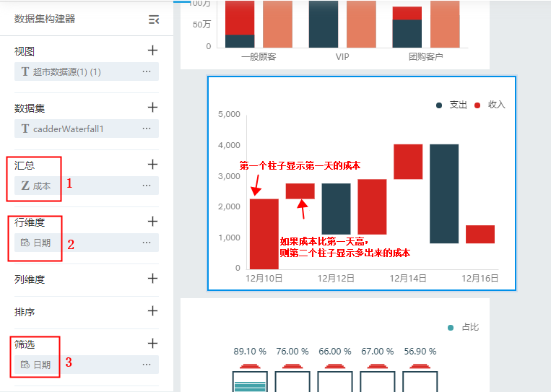The height and width of the screenshot is (392, 551).
Task: Add a new 数据集 with plus icon
Action: [152, 107]
